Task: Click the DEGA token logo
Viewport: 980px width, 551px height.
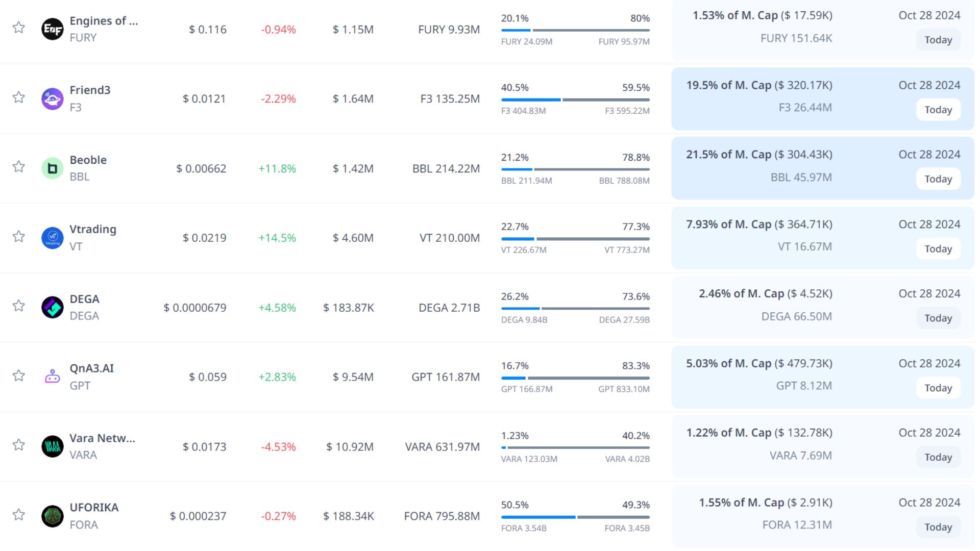Action: 52,307
